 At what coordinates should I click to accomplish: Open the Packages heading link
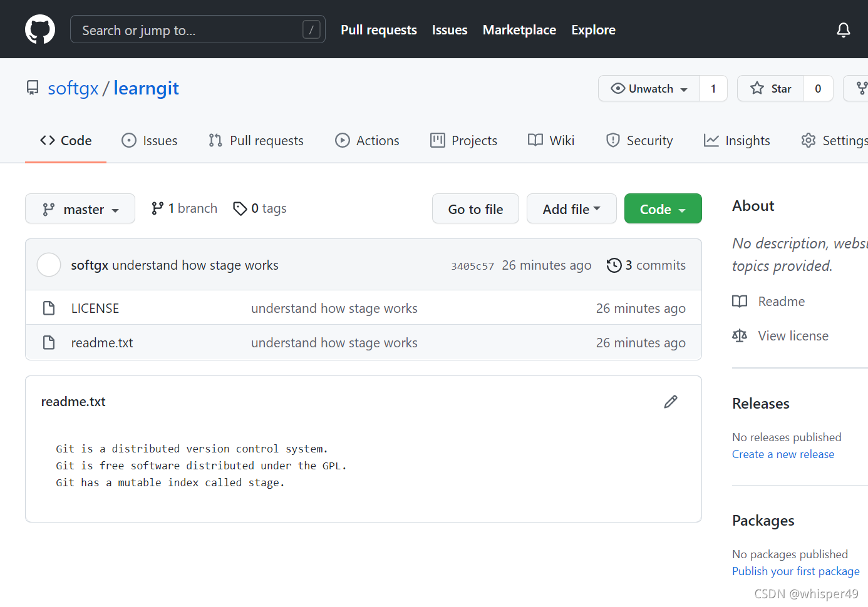coord(763,521)
